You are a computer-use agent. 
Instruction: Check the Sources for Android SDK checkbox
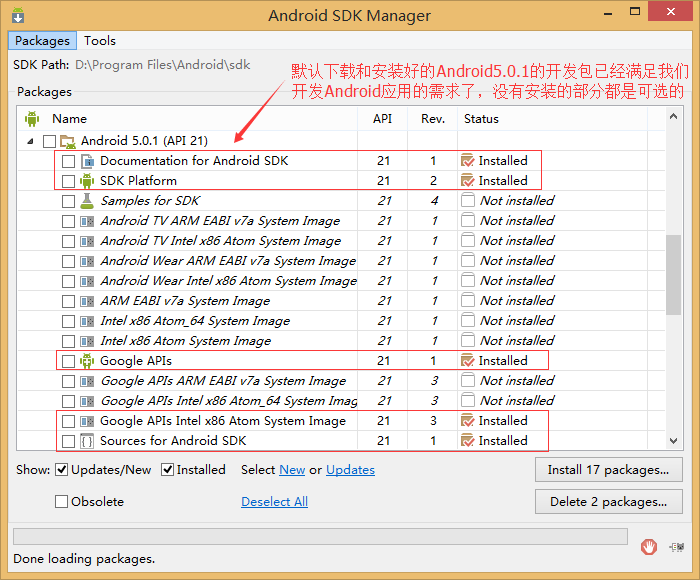tap(68, 442)
